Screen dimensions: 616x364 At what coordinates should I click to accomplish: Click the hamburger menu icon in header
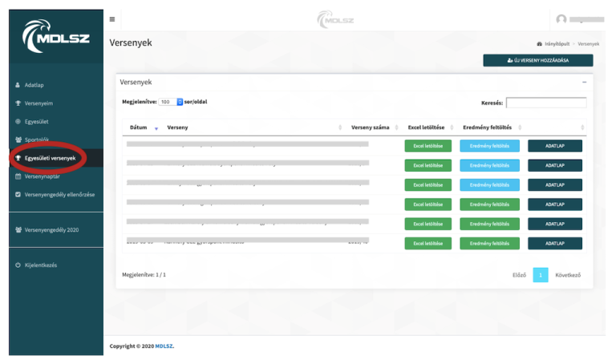coord(112,18)
